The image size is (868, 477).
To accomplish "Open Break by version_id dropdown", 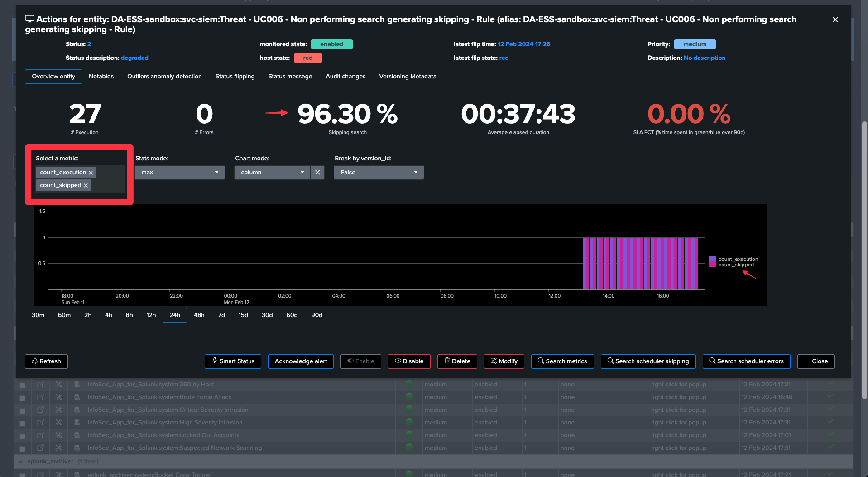I will 379,173.
